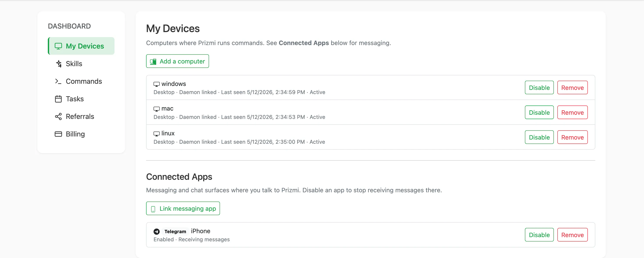Click the phone icon in Link messaging app
Screen dimensions: 644x258
point(153,209)
